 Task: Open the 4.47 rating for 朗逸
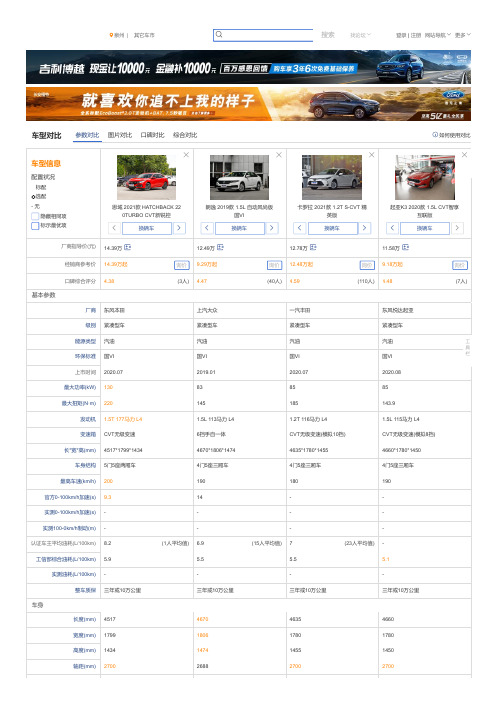click(x=202, y=281)
